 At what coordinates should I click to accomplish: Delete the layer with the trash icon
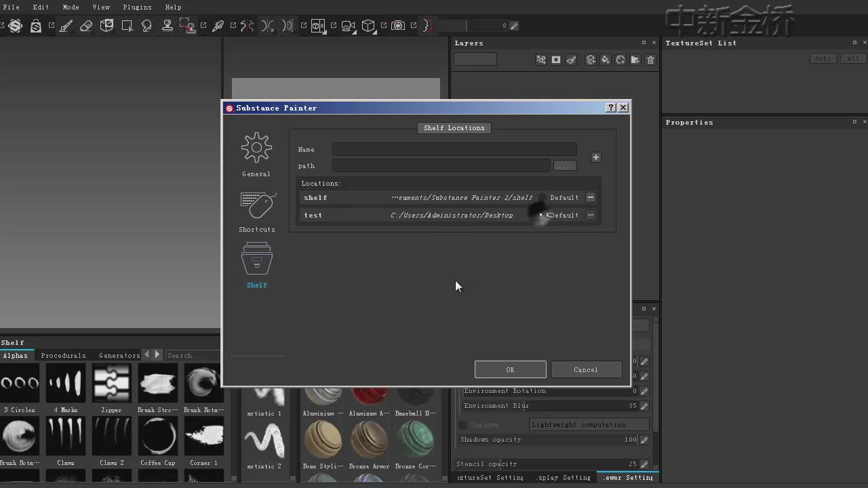click(x=650, y=60)
